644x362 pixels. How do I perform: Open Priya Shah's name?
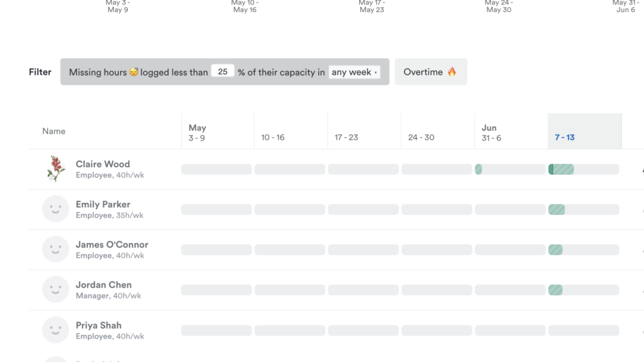[x=99, y=325]
